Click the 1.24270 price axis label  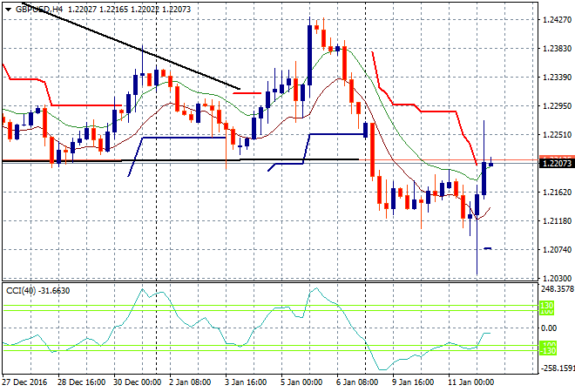(x=557, y=20)
